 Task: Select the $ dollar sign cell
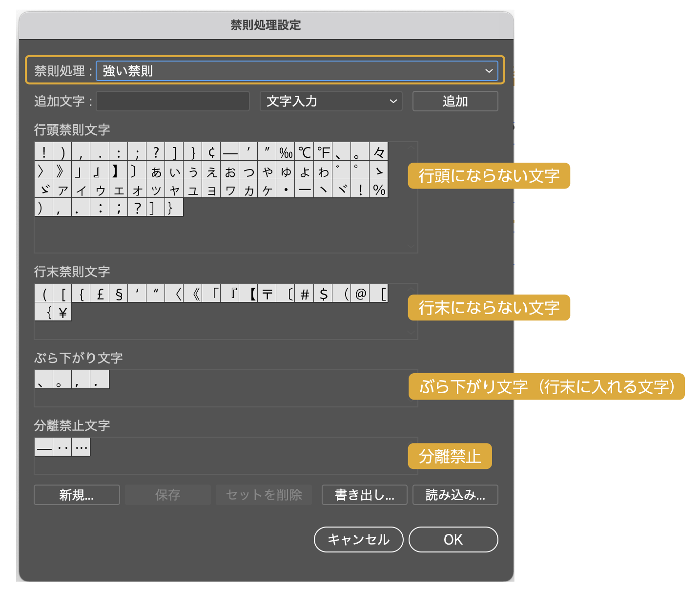click(323, 293)
